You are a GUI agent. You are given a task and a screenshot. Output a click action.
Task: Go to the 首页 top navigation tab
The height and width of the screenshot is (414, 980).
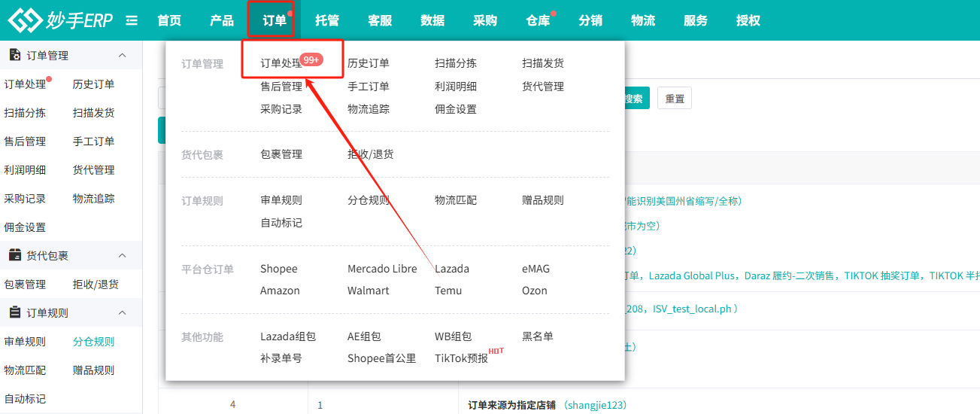pyautogui.click(x=169, y=20)
